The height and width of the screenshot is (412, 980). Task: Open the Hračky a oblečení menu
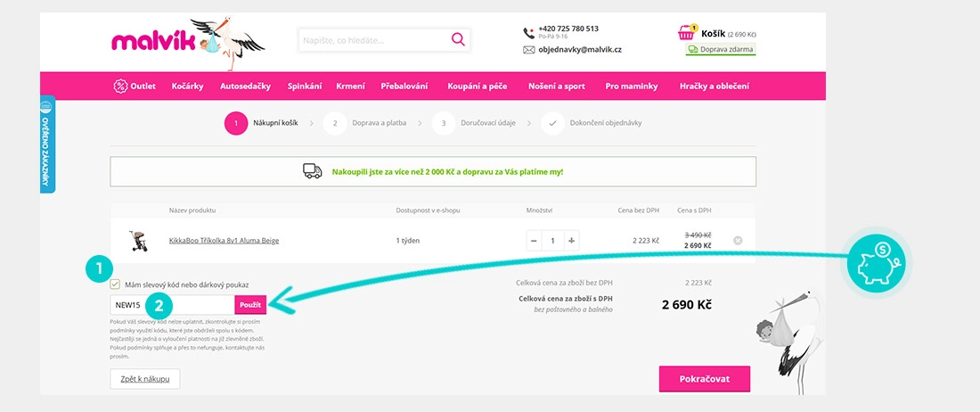(x=715, y=87)
